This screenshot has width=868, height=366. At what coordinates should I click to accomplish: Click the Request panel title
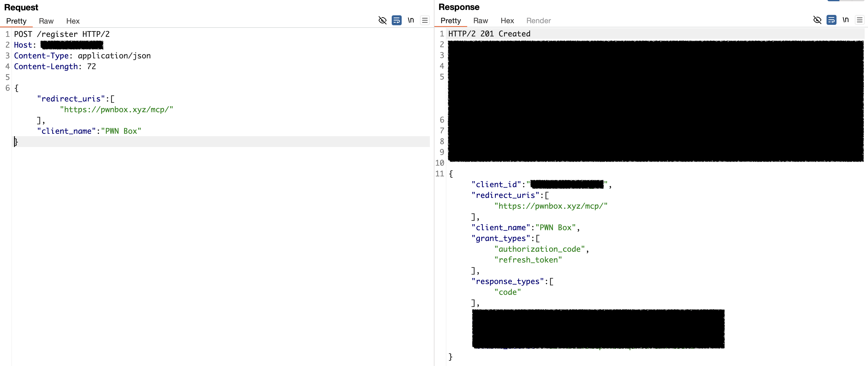21,7
